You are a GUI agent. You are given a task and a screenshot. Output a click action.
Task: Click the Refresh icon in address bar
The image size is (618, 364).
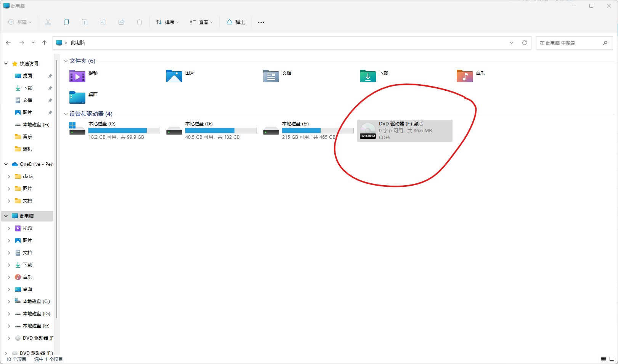(525, 43)
